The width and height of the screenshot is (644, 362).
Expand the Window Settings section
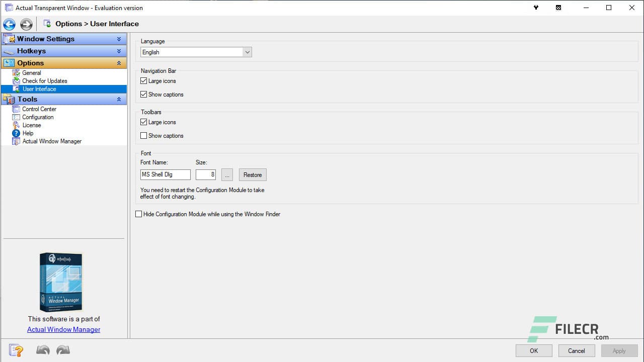point(120,39)
